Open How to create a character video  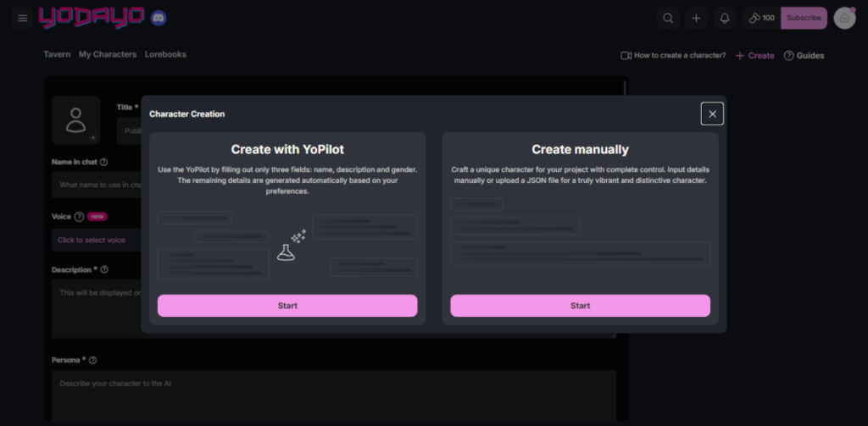[673, 56]
